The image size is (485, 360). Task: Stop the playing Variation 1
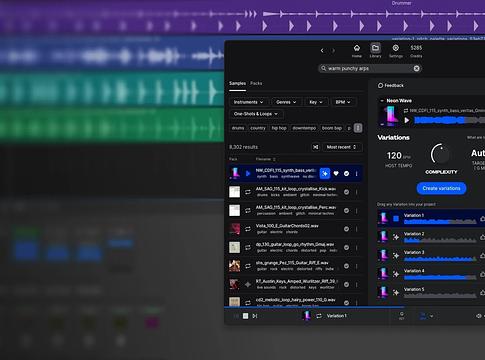point(396,218)
